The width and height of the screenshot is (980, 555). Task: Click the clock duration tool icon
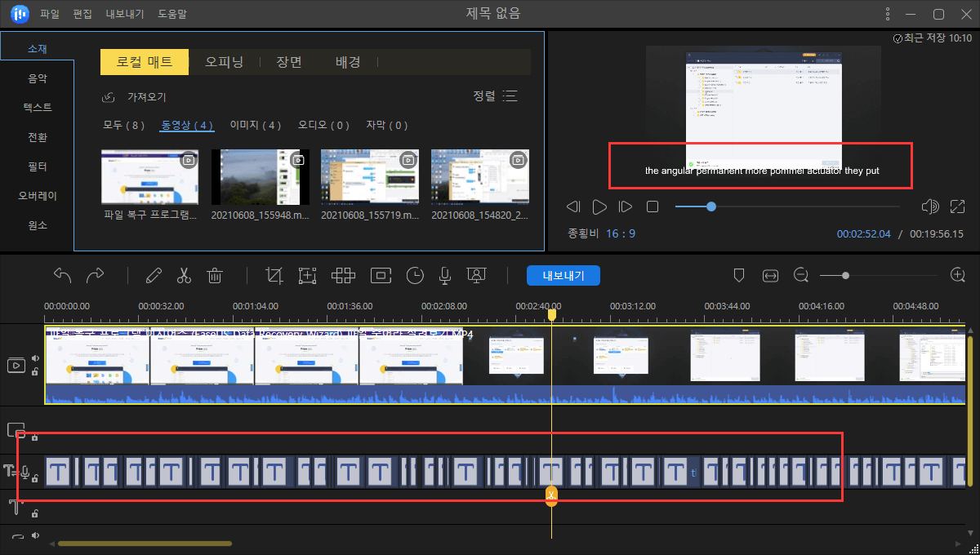pos(415,275)
